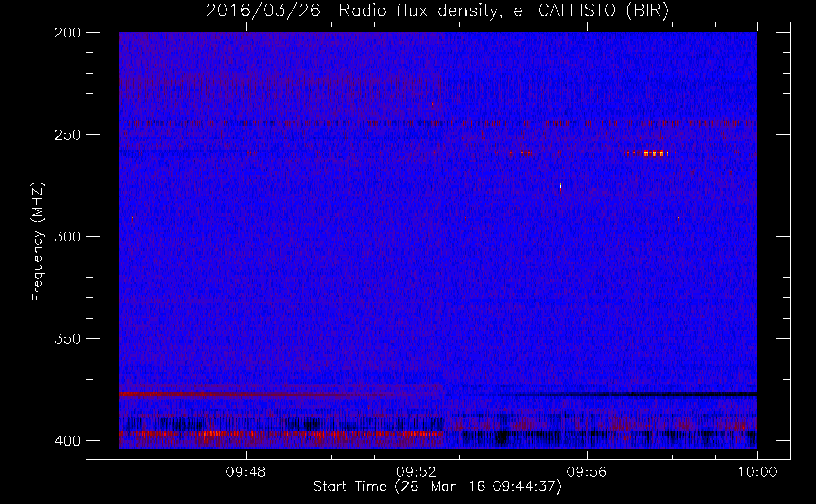The image size is (816, 504).
Task: Click the 'Start Time (26-Mar-16 09:44:37)' label
Action: pyautogui.click(x=437, y=487)
